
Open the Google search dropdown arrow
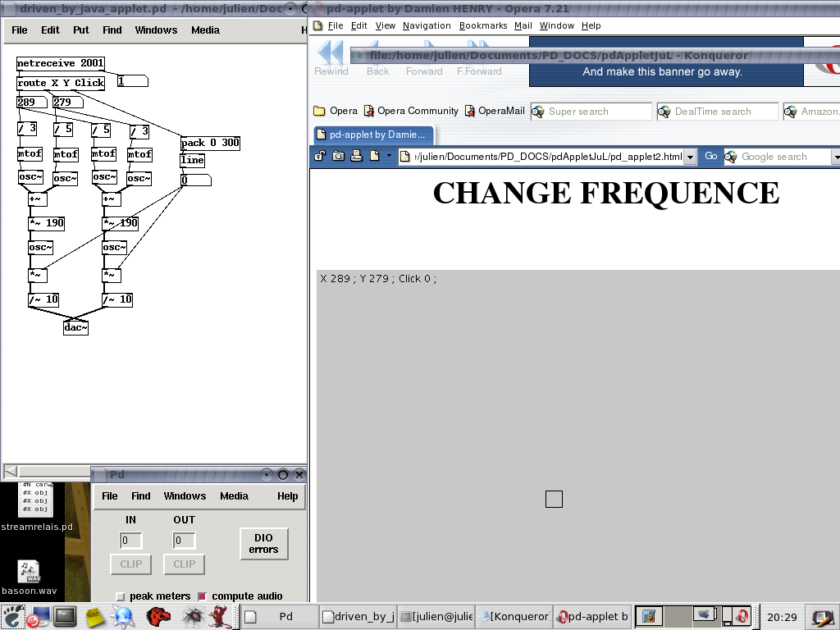[835, 157]
